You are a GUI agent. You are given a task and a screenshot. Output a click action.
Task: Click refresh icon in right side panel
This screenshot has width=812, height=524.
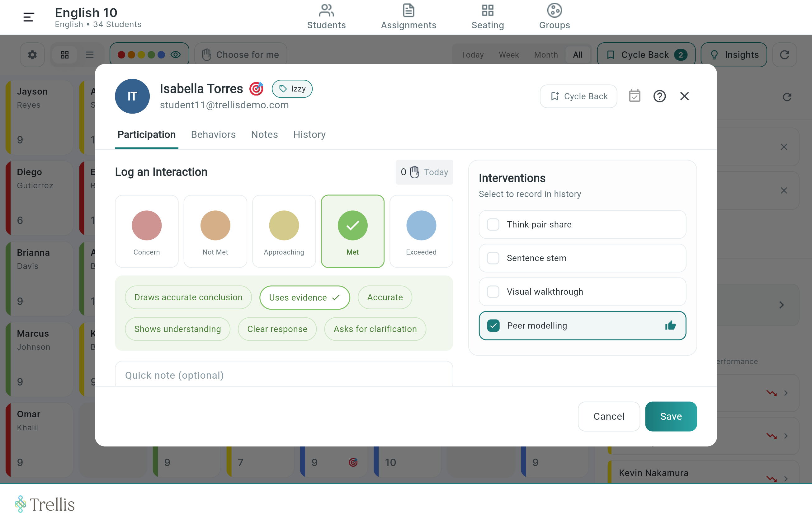tap(787, 97)
